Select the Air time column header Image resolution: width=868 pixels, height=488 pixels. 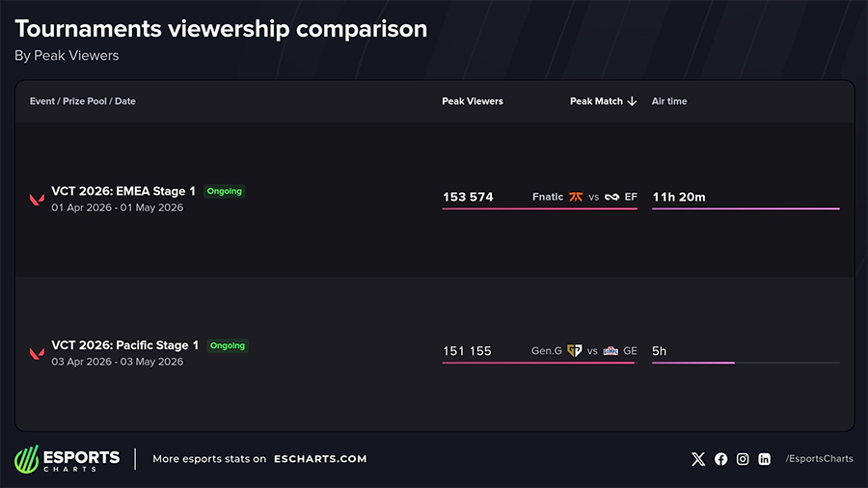(x=669, y=101)
